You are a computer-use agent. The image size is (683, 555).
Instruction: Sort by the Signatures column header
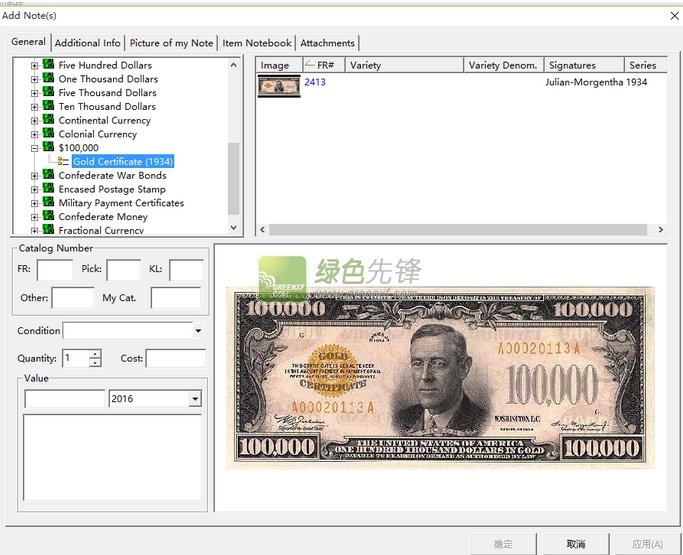[x=584, y=65]
